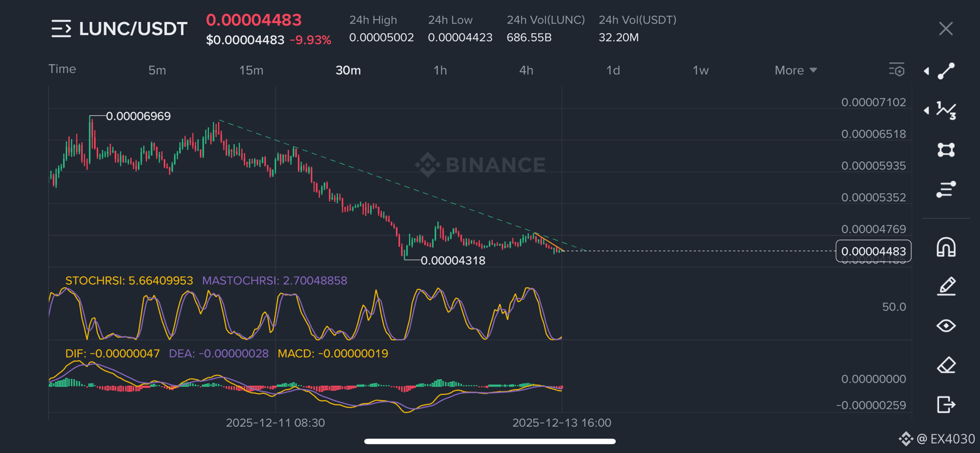This screenshot has height=453, width=980.
Task: Toggle the magnet snap mode
Action: coord(947,247)
